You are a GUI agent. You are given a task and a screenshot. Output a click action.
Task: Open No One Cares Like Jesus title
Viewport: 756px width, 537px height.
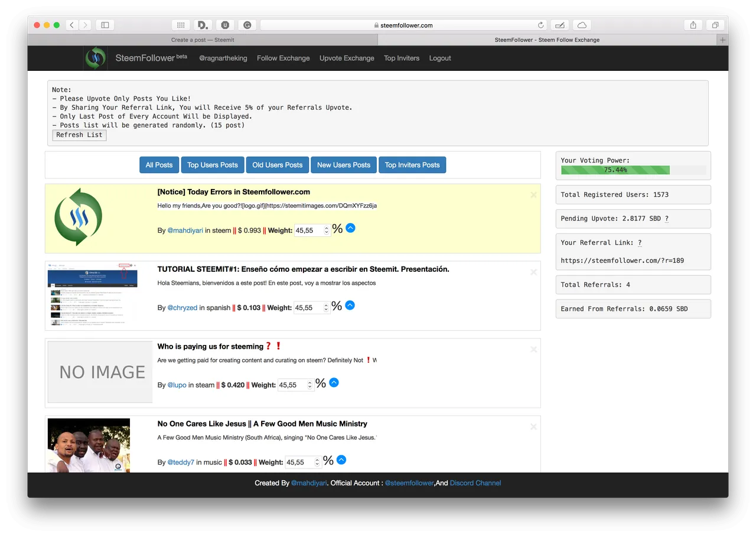point(262,424)
